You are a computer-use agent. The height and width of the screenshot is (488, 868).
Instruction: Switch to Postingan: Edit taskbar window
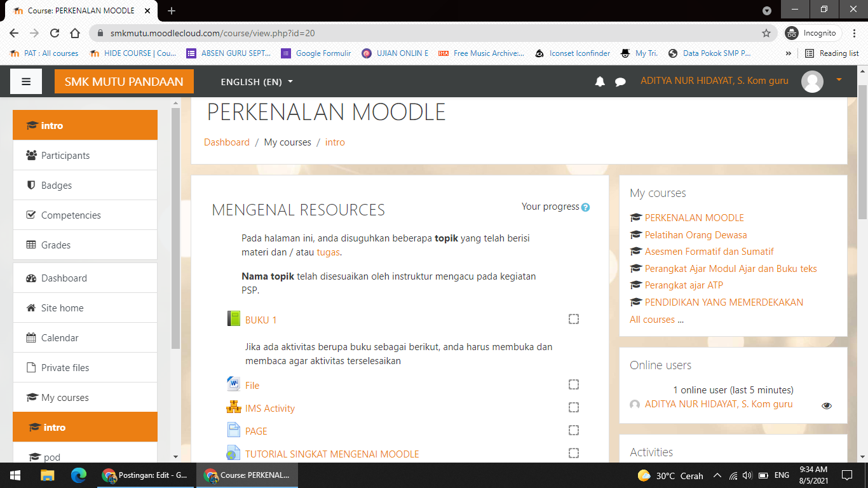point(145,475)
